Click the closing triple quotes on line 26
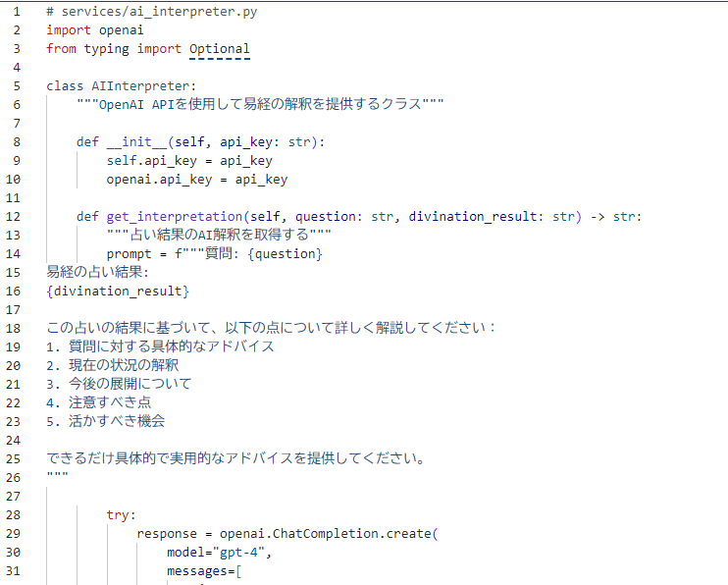The width and height of the screenshot is (728, 585). pyautogui.click(x=57, y=478)
